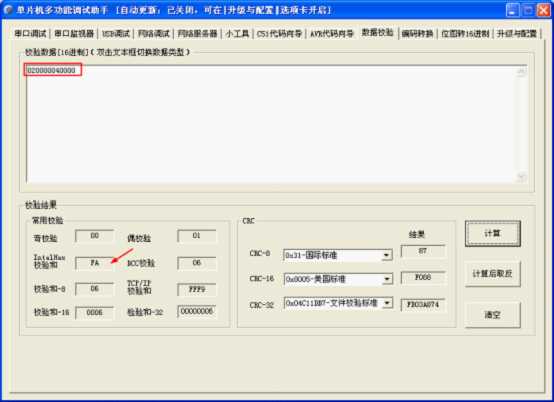Open the USB调试 tab
Image resolution: width=554 pixels, height=402 pixels.
point(116,34)
